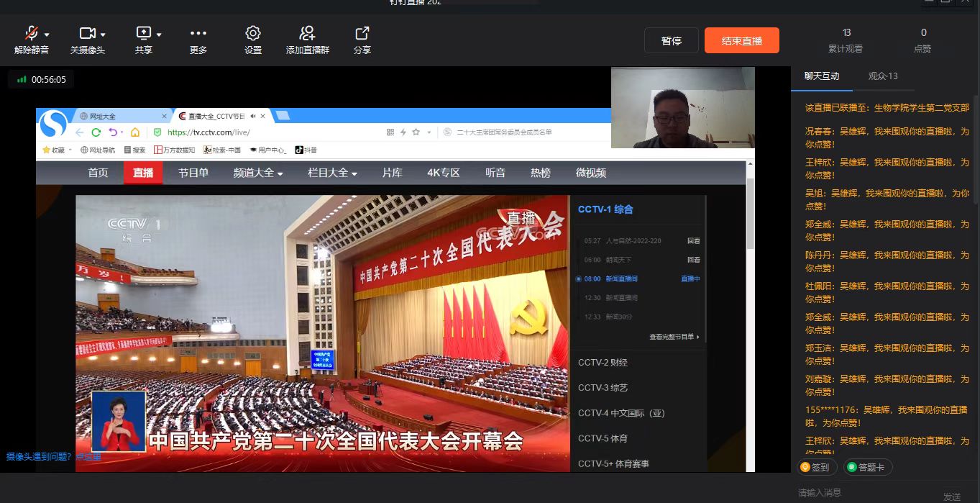Click the share (分享) export icon

coord(362,34)
